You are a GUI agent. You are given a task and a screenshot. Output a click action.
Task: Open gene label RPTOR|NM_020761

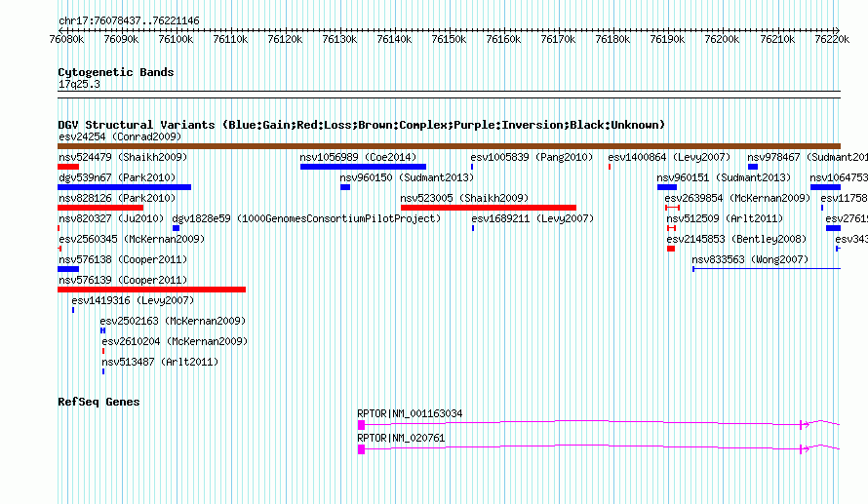point(401,438)
